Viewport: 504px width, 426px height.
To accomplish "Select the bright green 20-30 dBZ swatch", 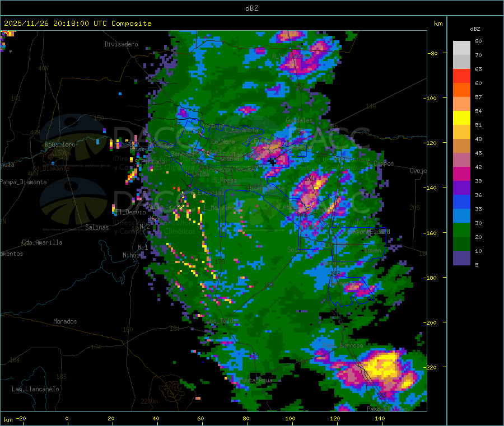I will [461, 230].
